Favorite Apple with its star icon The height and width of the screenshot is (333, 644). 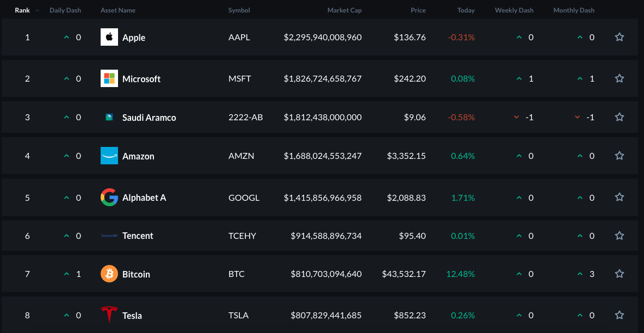point(620,37)
